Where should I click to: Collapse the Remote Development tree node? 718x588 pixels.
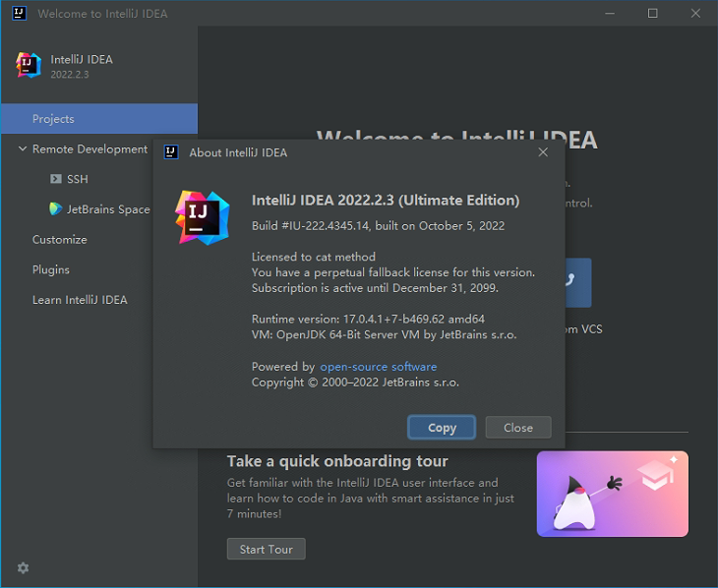click(x=22, y=148)
